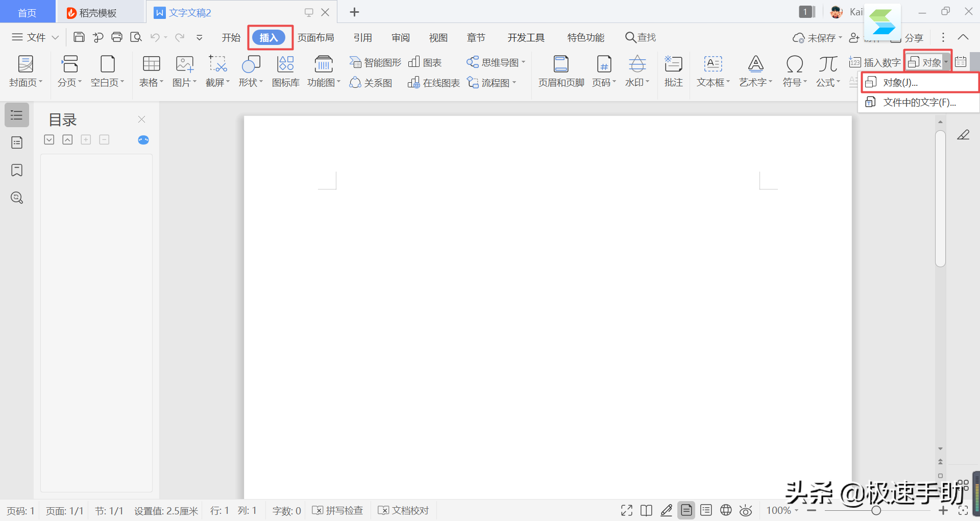
Task: Click the Save icon in quick toolbar
Action: 79,37
